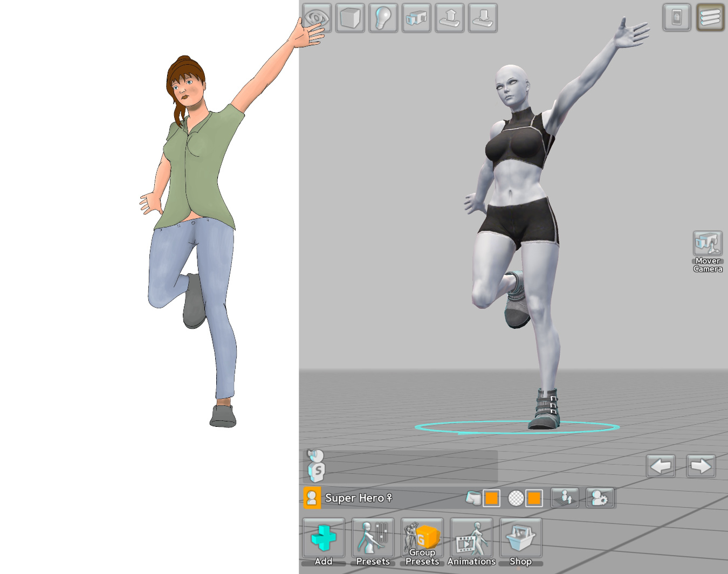Viewport: 728px width, 574px height.
Task: Click the next-scene right arrow
Action: pyautogui.click(x=700, y=466)
